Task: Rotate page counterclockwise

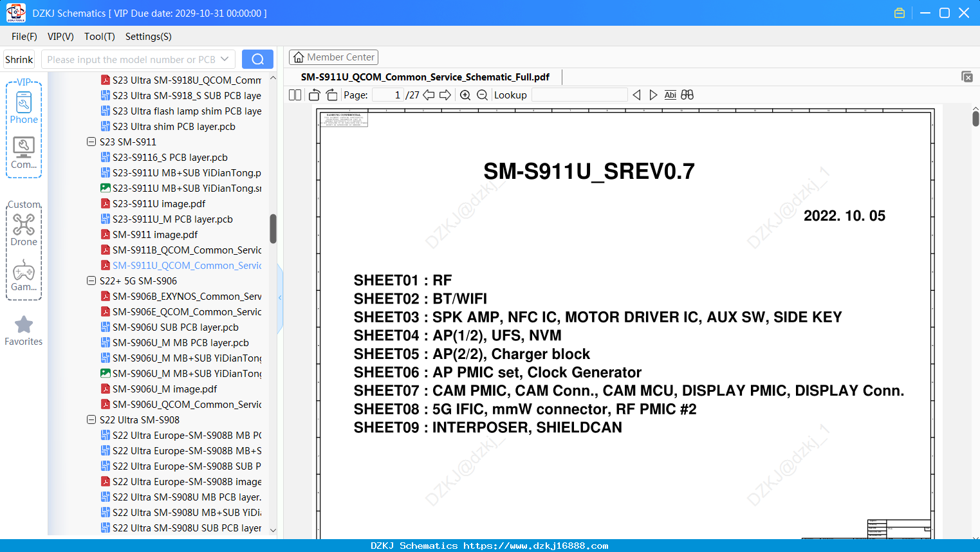Action: point(314,95)
